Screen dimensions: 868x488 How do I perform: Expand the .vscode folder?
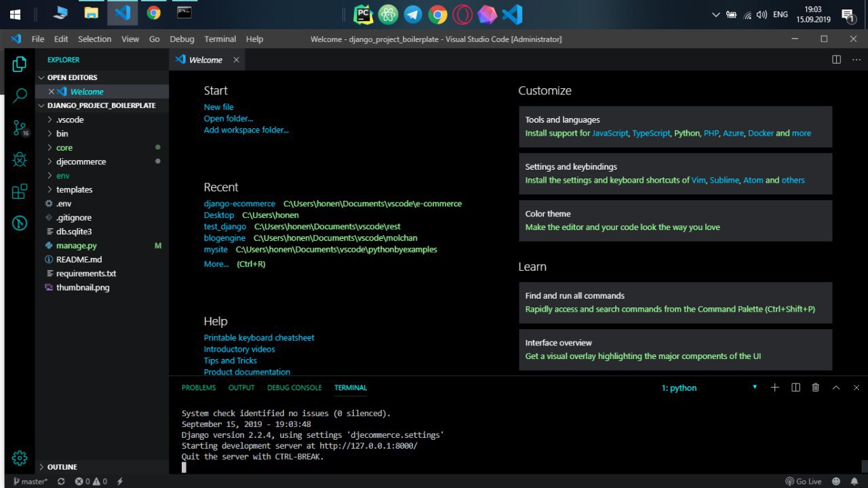[102, 119]
